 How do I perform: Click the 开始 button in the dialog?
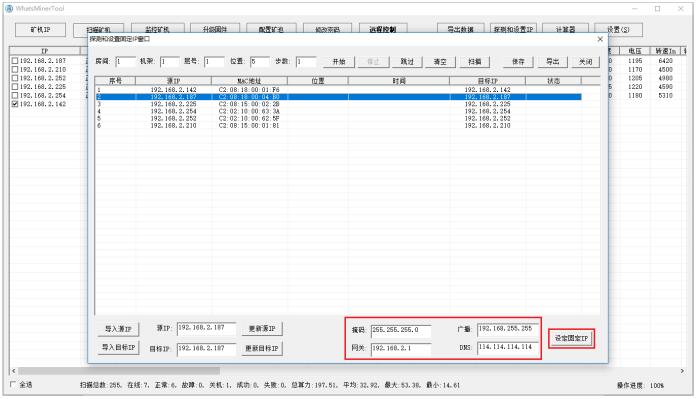339,62
